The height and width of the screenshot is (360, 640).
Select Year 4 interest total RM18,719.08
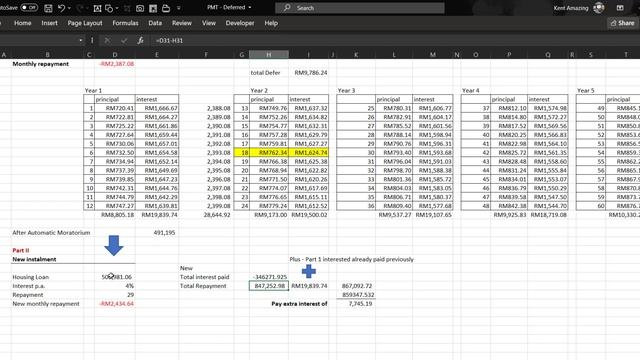point(548,215)
